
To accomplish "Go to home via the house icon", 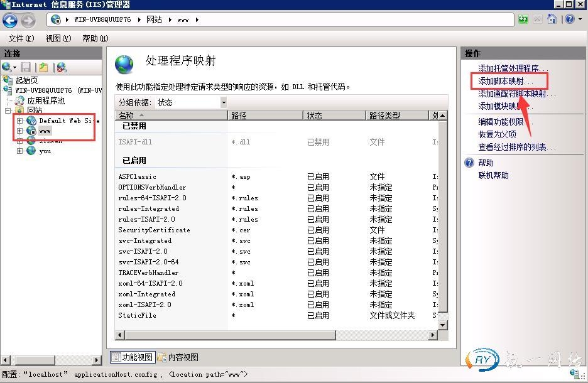I will [x=552, y=19].
